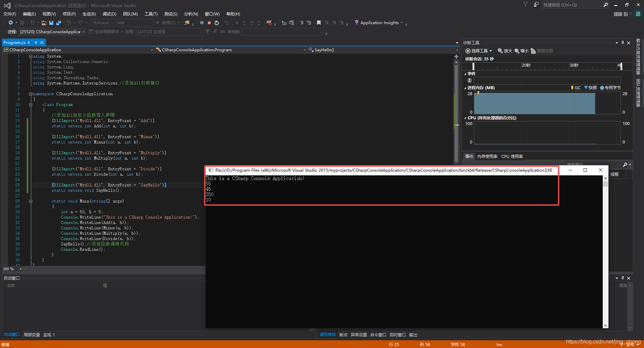
Task: Open the 生成(B) menu
Action: point(89,14)
